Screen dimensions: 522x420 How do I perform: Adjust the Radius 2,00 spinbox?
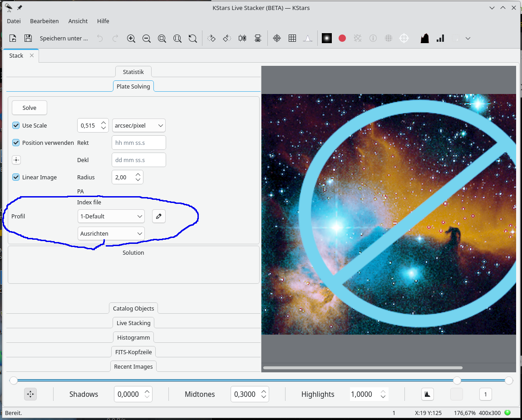point(128,177)
